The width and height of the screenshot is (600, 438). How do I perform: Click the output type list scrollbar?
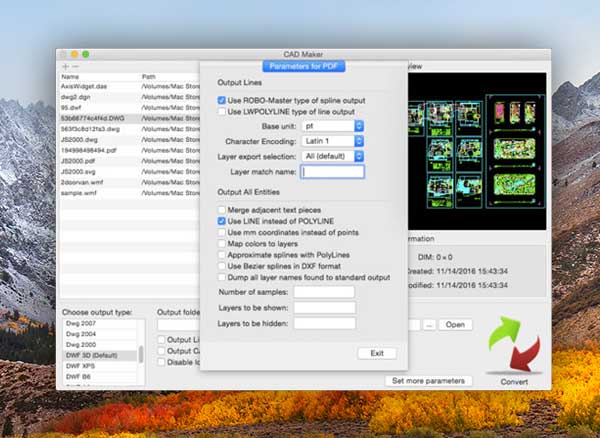point(141,354)
